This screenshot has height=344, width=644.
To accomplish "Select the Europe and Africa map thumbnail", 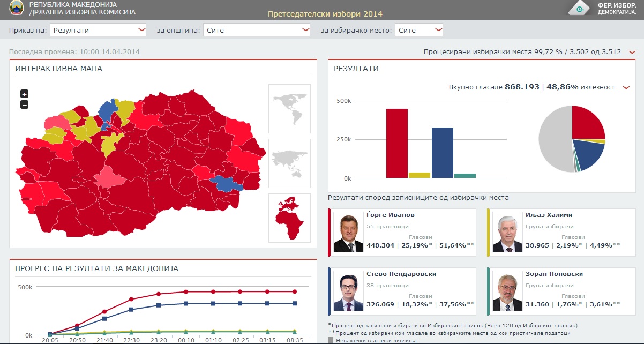I will click(289, 218).
